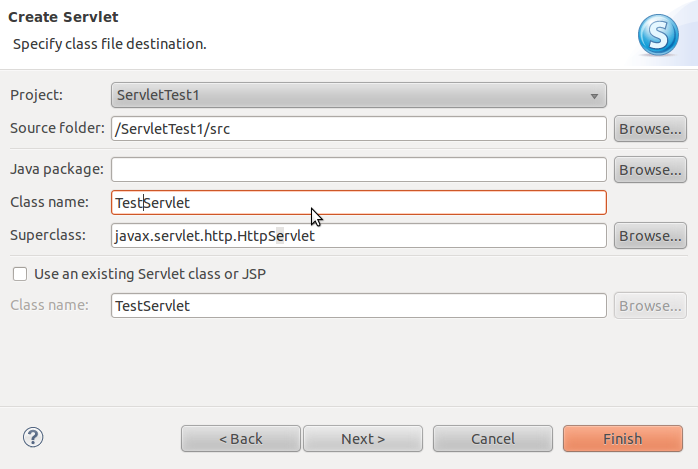Click the active Class name field
698x469 pixels.
coord(359,203)
